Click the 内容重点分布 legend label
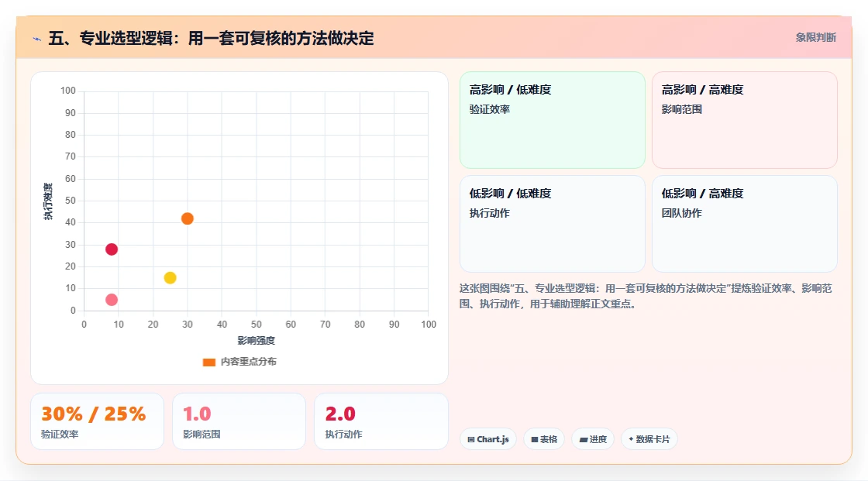 [x=248, y=362]
